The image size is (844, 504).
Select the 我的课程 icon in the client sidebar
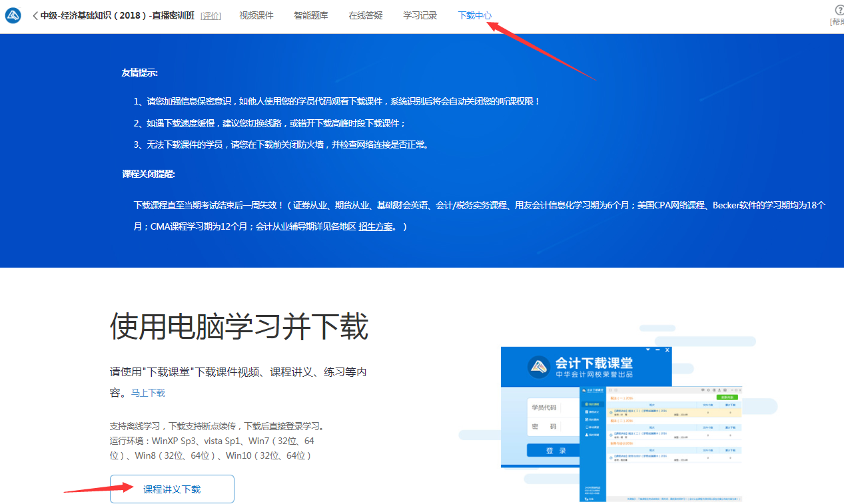(x=586, y=404)
